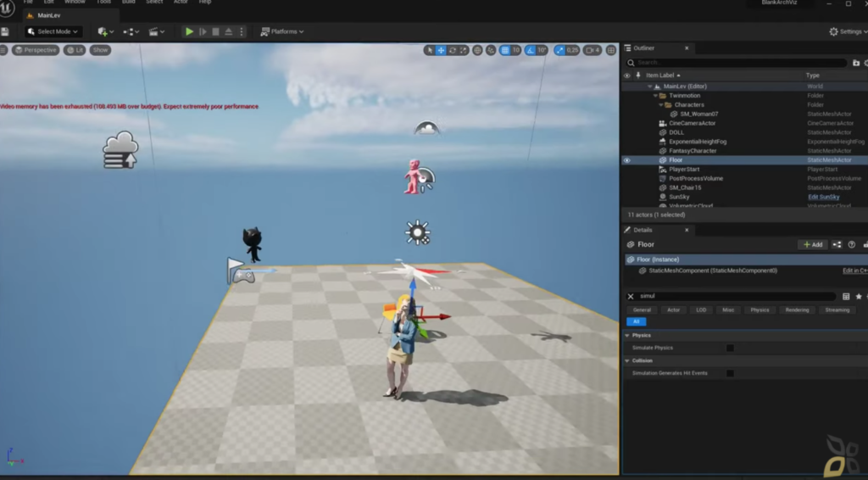This screenshot has height=480, width=868.
Task: Open scale snap value 0,25 menu
Action: 572,50
